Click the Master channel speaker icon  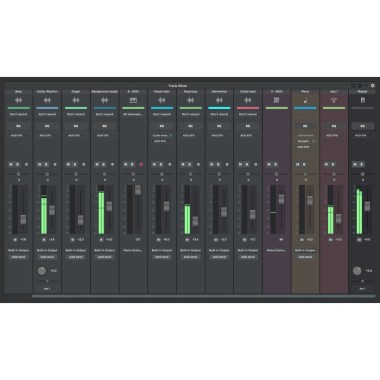pyautogui.click(x=362, y=100)
